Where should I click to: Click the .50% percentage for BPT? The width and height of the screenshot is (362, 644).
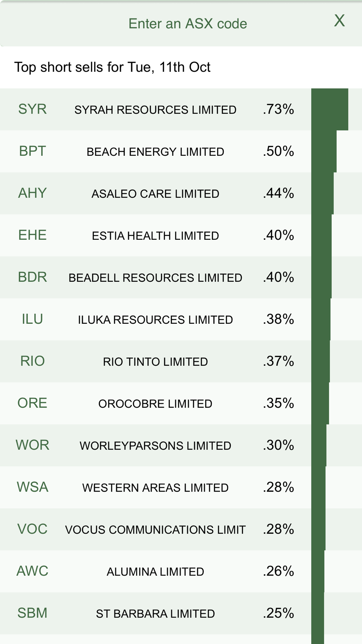pyautogui.click(x=278, y=151)
